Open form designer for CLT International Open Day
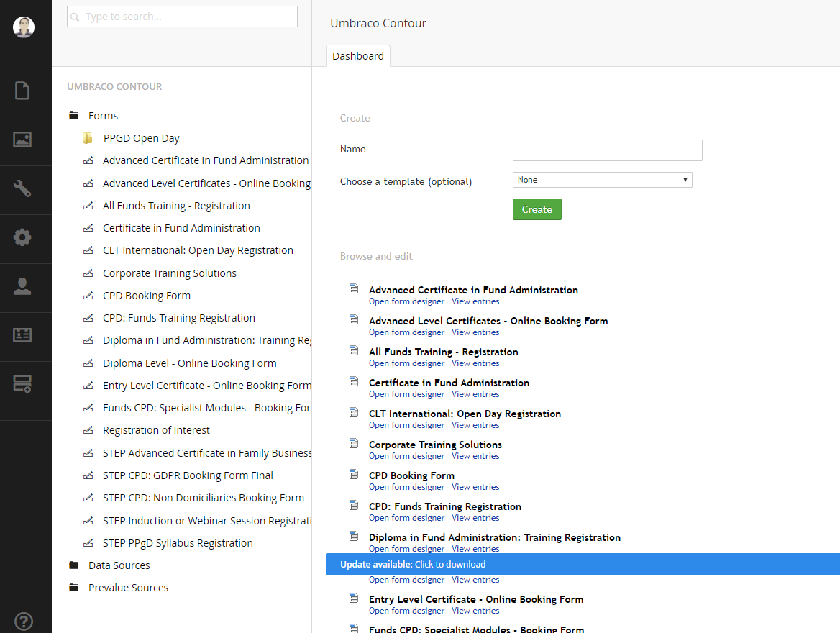The width and height of the screenshot is (840, 633). pyautogui.click(x=406, y=426)
